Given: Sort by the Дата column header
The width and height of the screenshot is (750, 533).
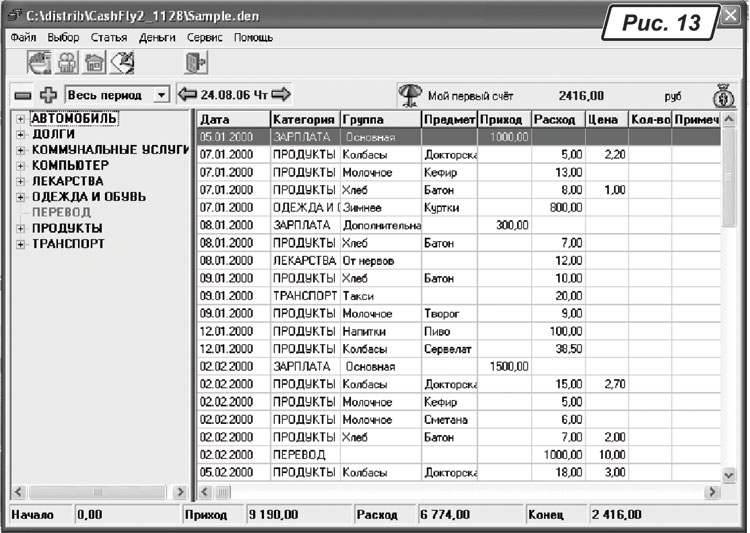Looking at the screenshot, I should pyautogui.click(x=232, y=119).
